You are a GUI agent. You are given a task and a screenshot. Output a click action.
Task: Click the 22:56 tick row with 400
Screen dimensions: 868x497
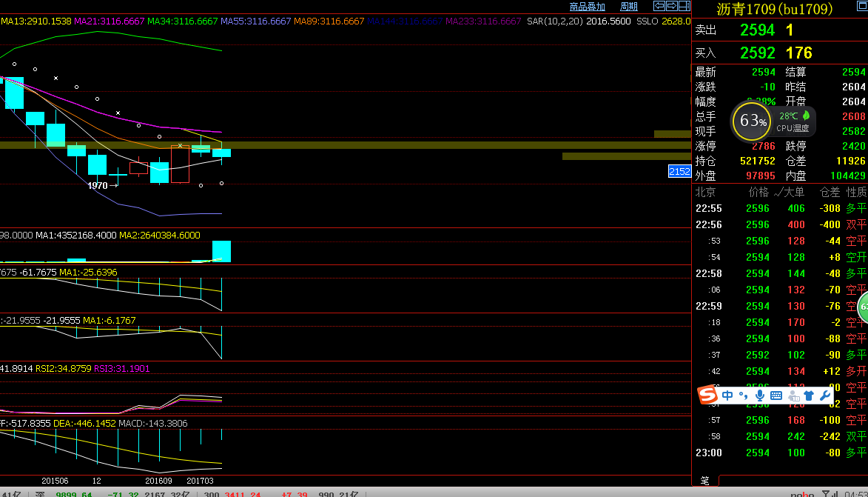tap(780, 224)
